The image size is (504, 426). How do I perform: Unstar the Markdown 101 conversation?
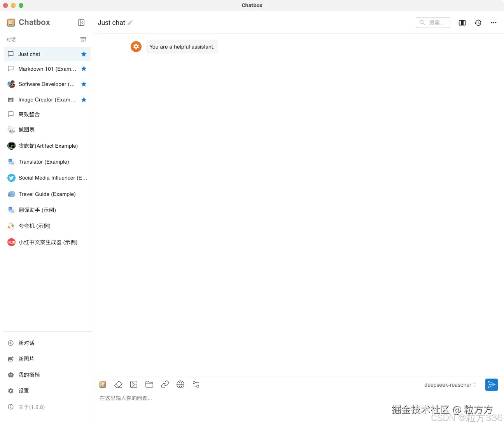[84, 69]
